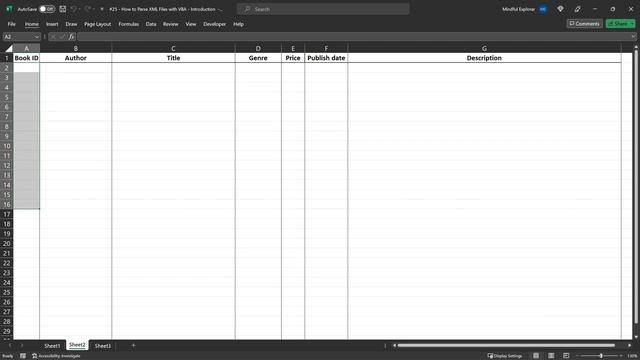
Task: Click the Insert Function fx icon
Action: 71,37
